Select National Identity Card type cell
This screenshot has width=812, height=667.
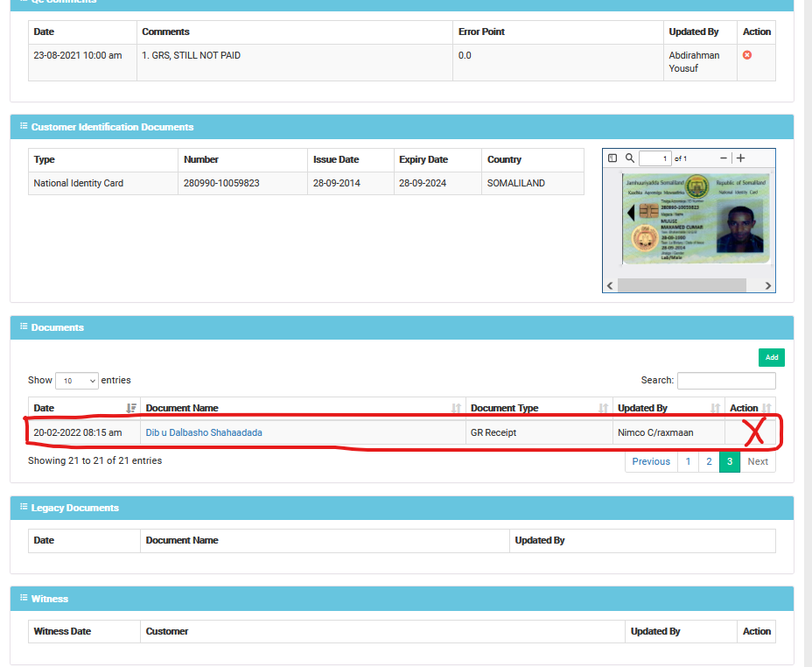point(103,183)
